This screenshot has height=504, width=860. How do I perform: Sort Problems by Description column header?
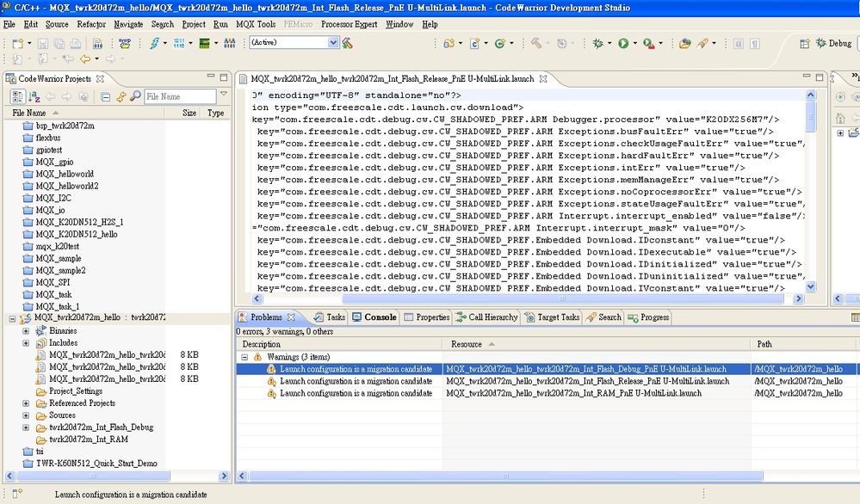click(339, 345)
